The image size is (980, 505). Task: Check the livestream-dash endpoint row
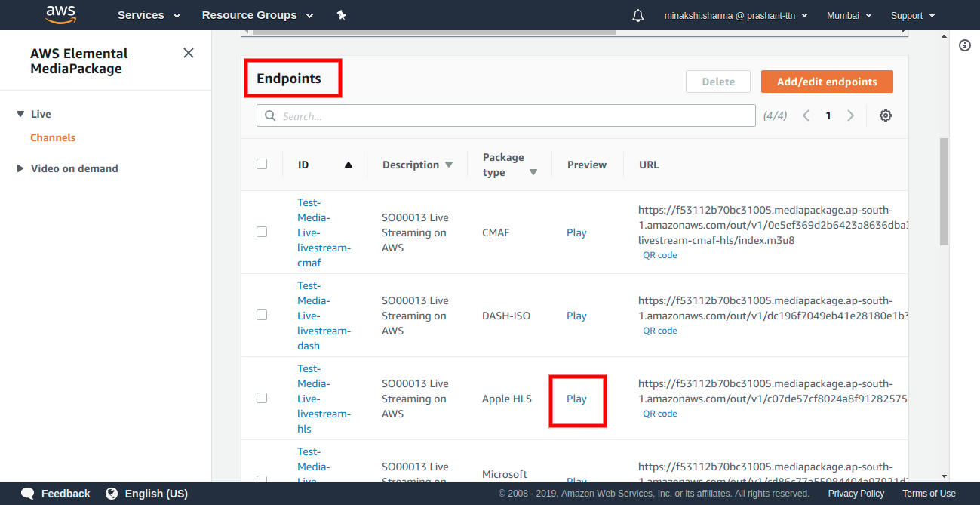pyautogui.click(x=262, y=315)
